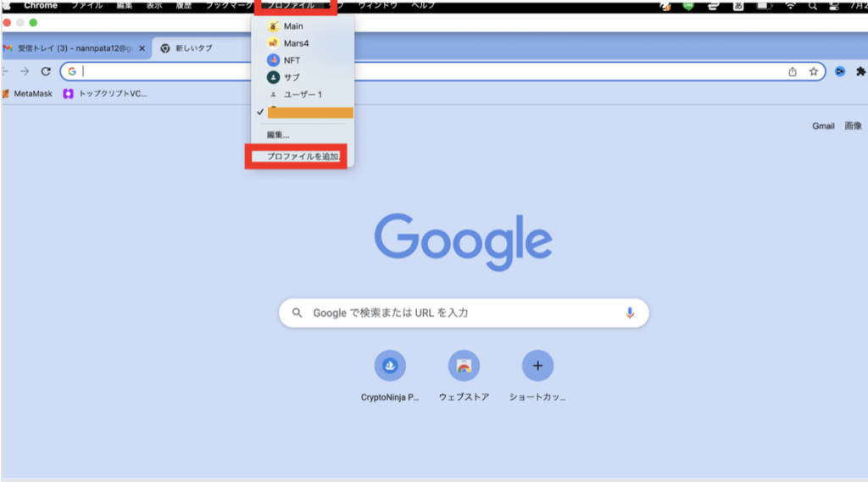This screenshot has height=482, width=868.
Task: Switch to ユーザー 1 profile
Action: point(303,94)
